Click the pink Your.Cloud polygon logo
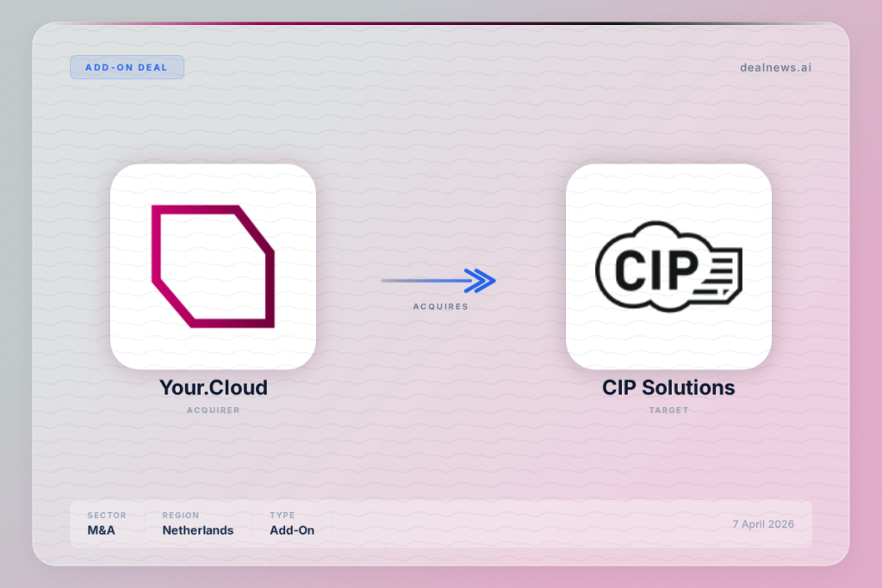The width and height of the screenshot is (882, 588). (x=213, y=266)
